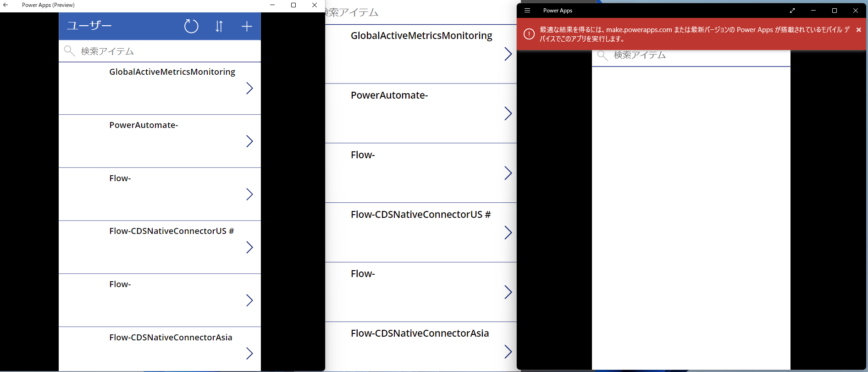
Task: Select PowerAutomate- text in the Preview window
Action: [x=144, y=125]
